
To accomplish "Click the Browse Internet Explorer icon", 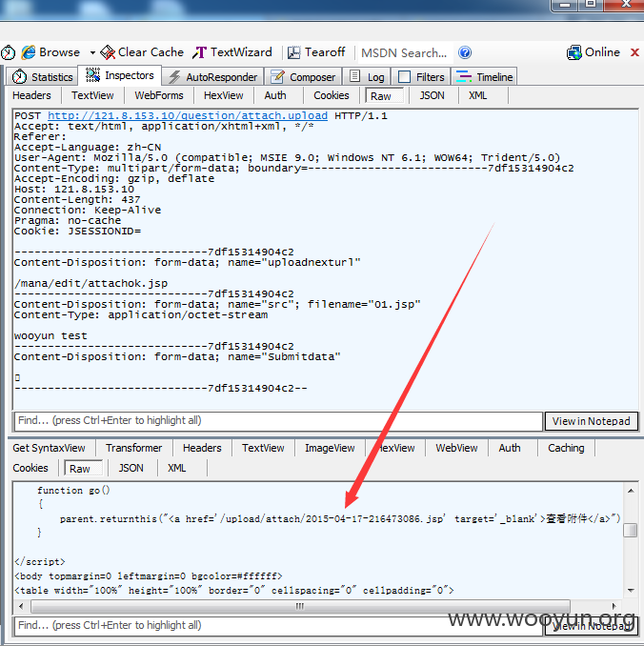I will click(x=29, y=52).
